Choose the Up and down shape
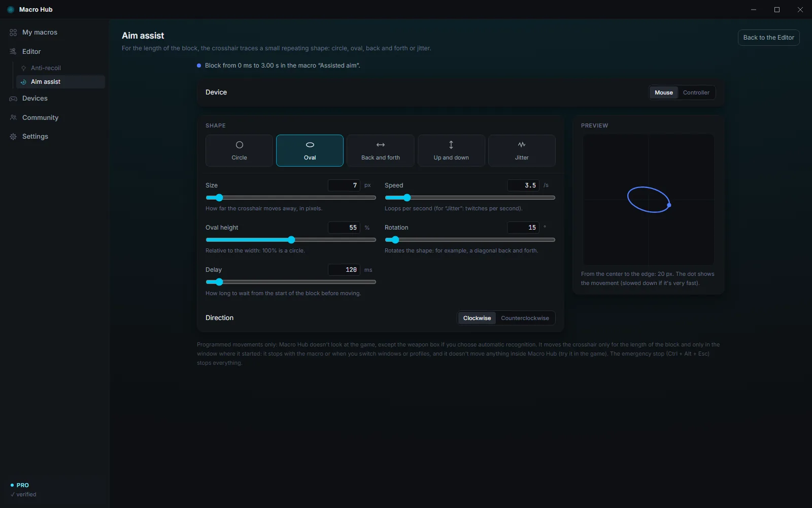Viewport: 812px width, 508px height. point(451,150)
